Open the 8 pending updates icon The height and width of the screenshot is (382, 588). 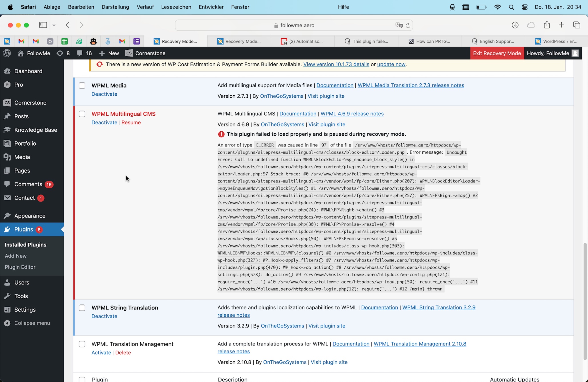pyautogui.click(x=63, y=53)
